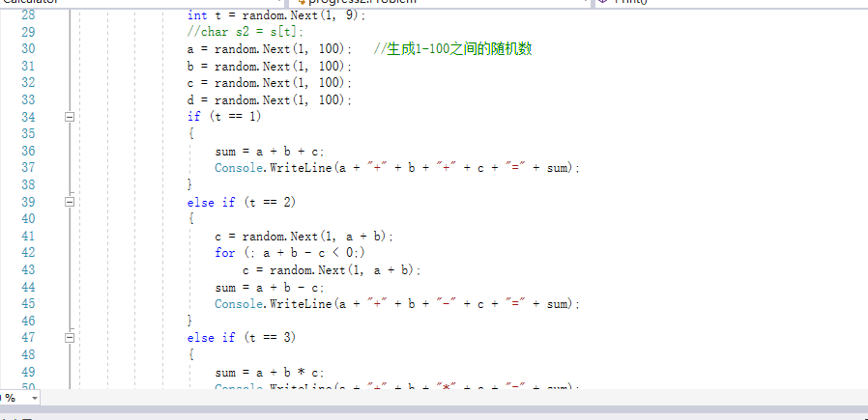Click the 'sum = a + b * c;' statement
The image size is (868, 420).
pyautogui.click(x=270, y=373)
